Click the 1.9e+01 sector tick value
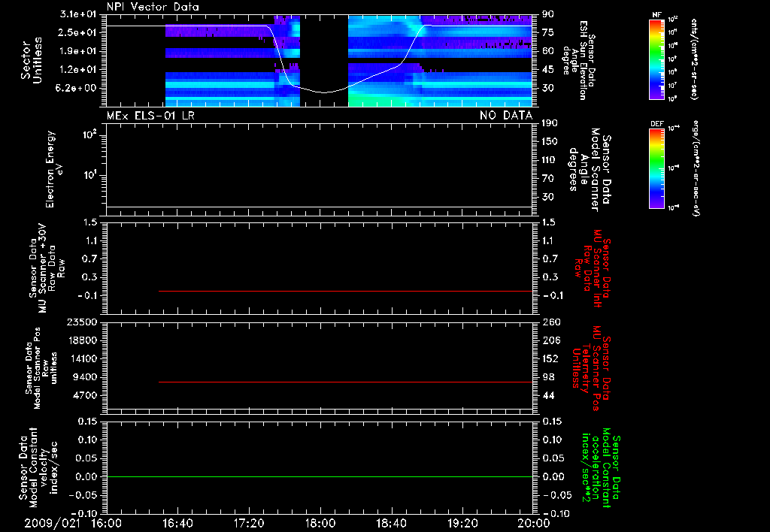The width and height of the screenshot is (770, 532). click(x=78, y=51)
